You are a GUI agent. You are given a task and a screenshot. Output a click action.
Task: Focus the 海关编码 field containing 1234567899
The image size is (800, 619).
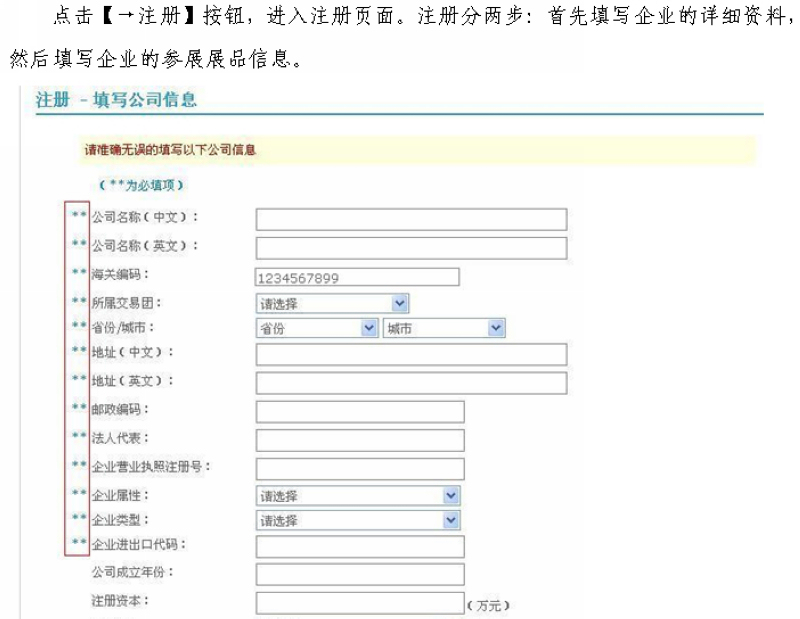tap(357, 277)
